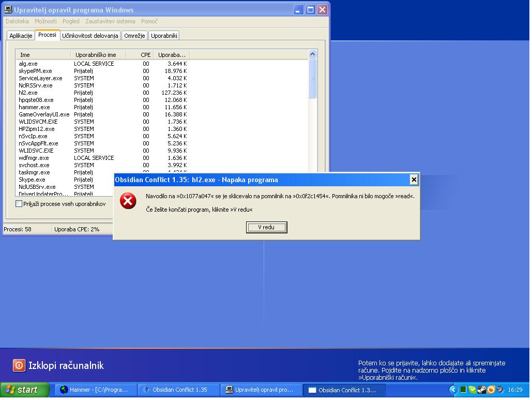
Task: Select Upravitelj opravil taskbar button
Action: click(262, 390)
